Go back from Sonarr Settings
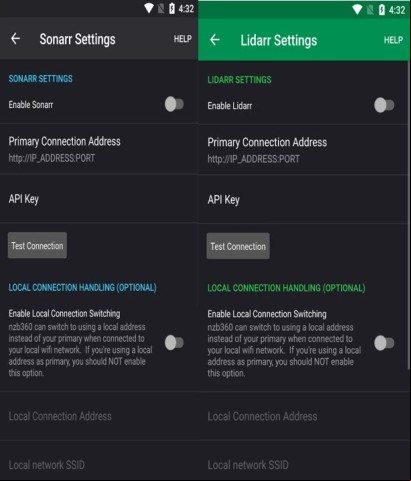The width and height of the screenshot is (411, 481). [x=15, y=39]
